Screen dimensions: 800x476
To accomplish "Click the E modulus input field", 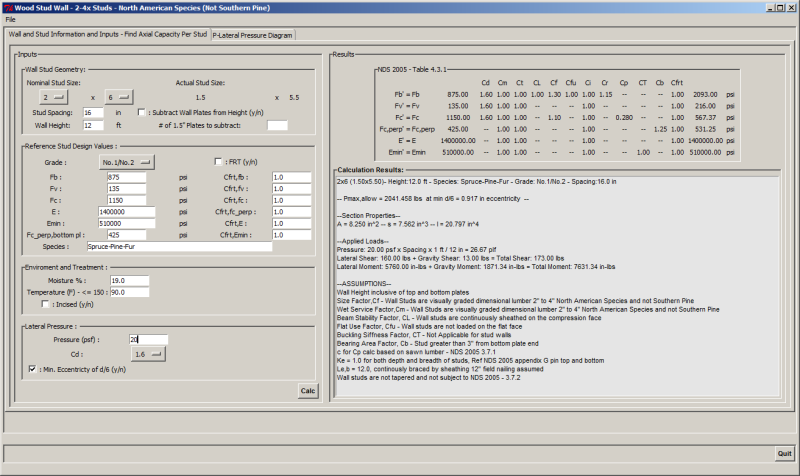I will coord(127,212).
